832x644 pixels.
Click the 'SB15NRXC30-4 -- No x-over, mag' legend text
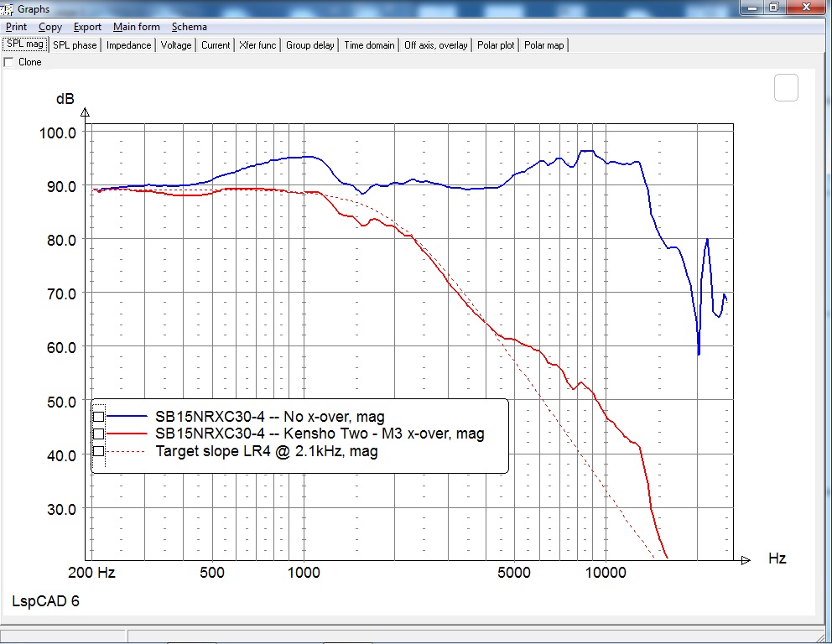click(x=269, y=417)
